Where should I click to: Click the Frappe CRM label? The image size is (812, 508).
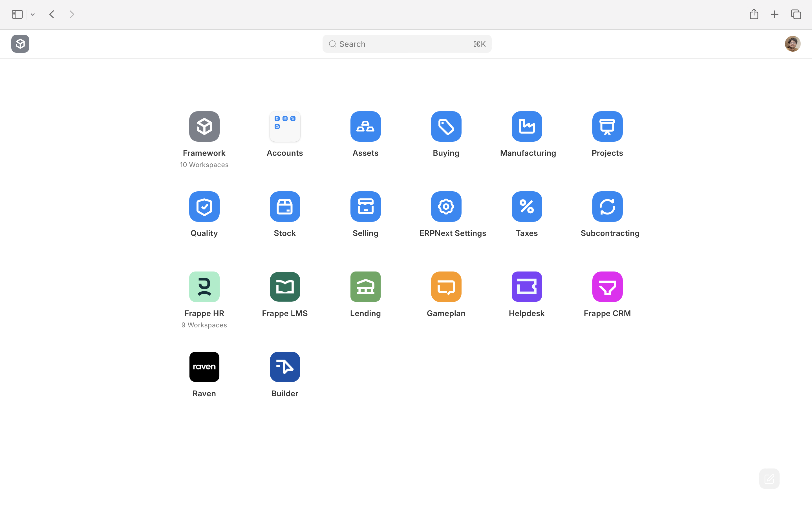click(x=607, y=314)
